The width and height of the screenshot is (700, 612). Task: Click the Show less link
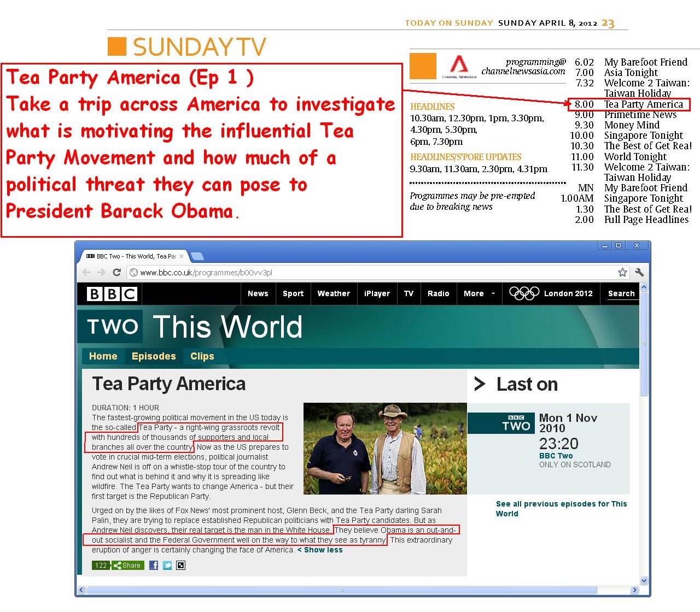[x=320, y=550]
